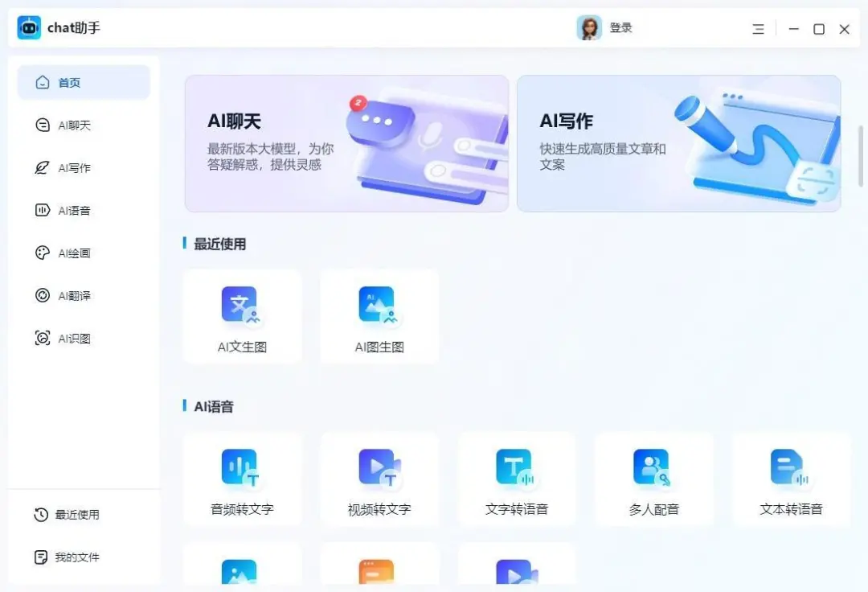Minimize the chat助手 window
Screen dimensions: 868x592
[x=794, y=29]
